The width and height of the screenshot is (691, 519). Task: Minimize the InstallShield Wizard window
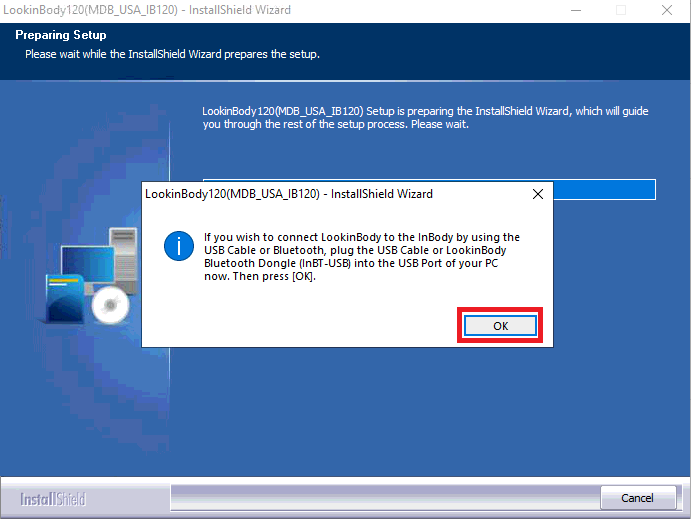point(576,10)
